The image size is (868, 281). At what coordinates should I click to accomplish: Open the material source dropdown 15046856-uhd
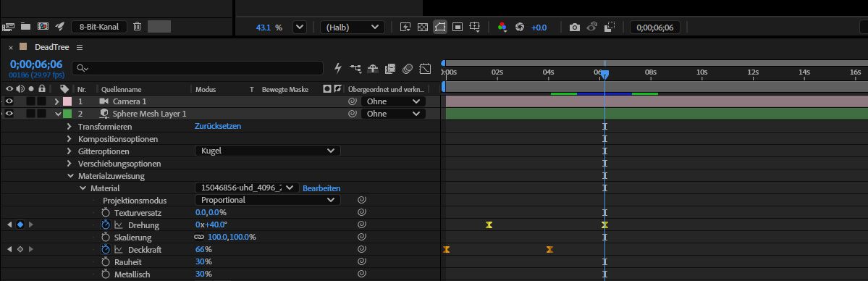pos(247,188)
